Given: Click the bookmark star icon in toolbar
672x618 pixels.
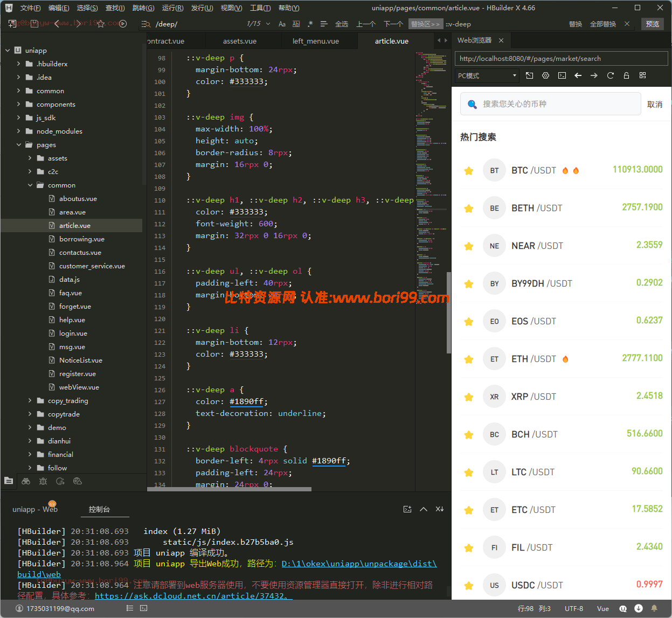Looking at the screenshot, I should click(101, 24).
